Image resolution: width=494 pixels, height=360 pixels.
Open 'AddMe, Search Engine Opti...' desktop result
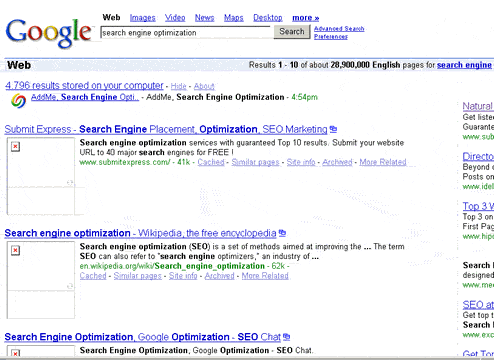[85, 97]
